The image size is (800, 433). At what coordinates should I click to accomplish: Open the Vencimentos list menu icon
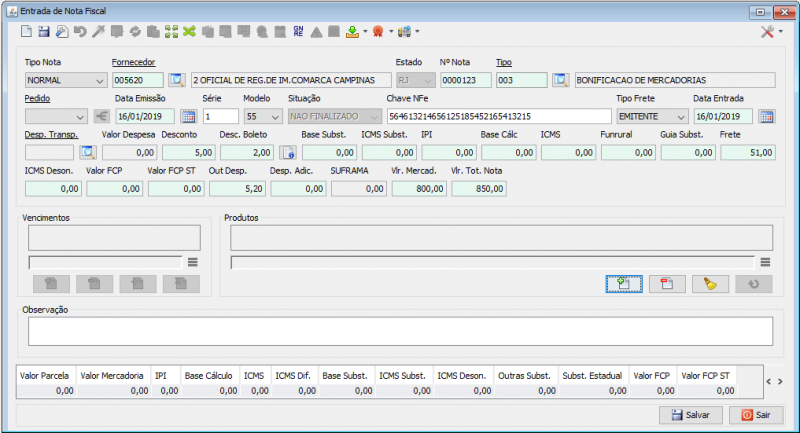(192, 262)
